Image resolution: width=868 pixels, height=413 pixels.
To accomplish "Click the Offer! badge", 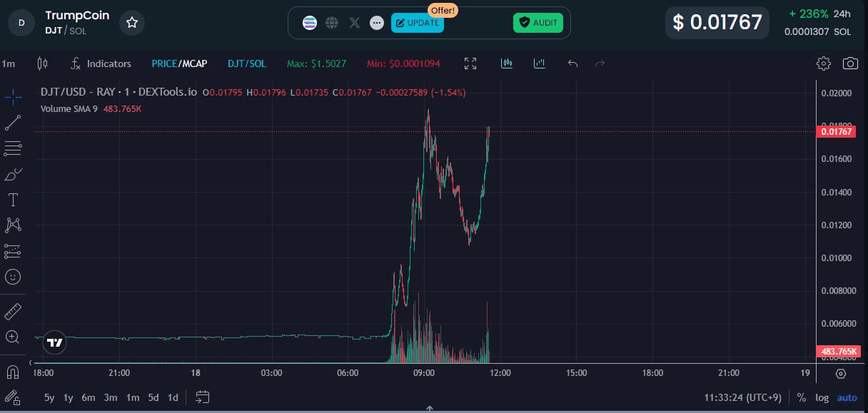I will coord(443,11).
